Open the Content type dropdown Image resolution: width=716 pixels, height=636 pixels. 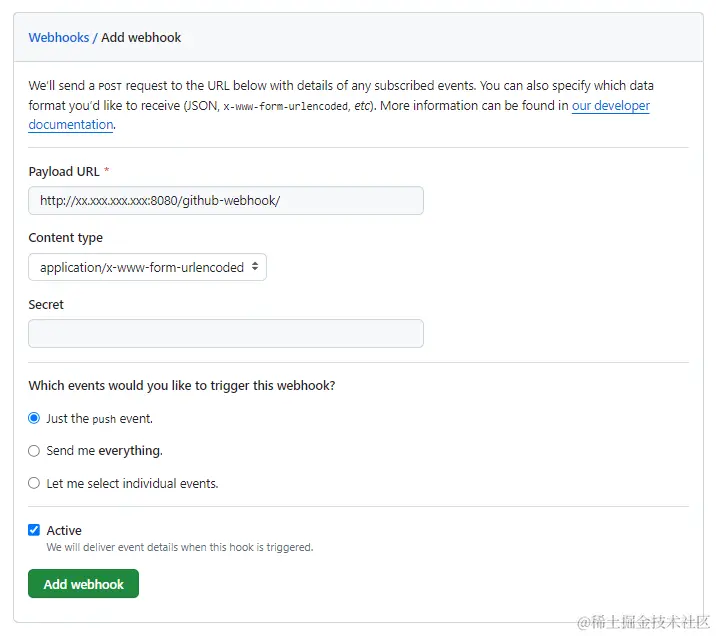(x=148, y=267)
